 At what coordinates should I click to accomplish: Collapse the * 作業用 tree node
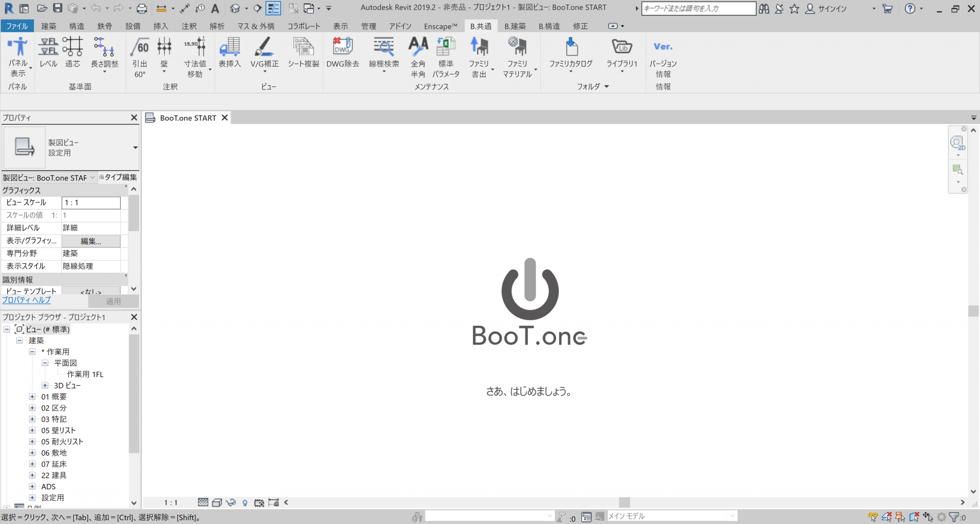click(x=32, y=352)
